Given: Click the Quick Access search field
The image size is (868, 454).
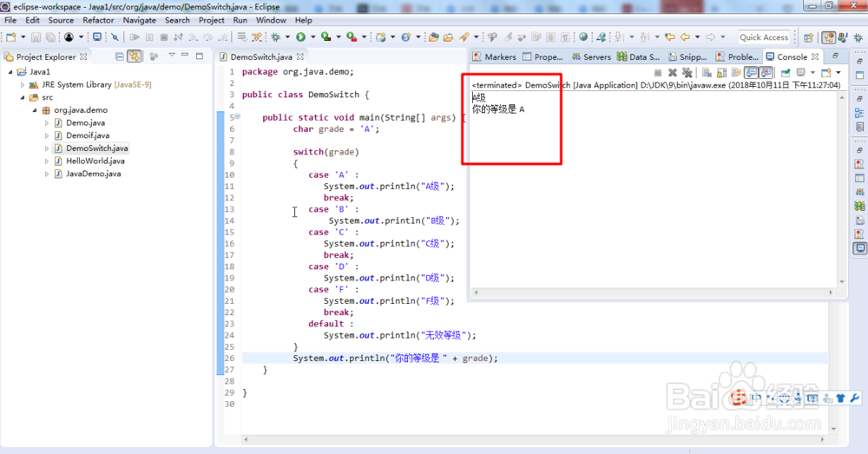Looking at the screenshot, I should 764,37.
